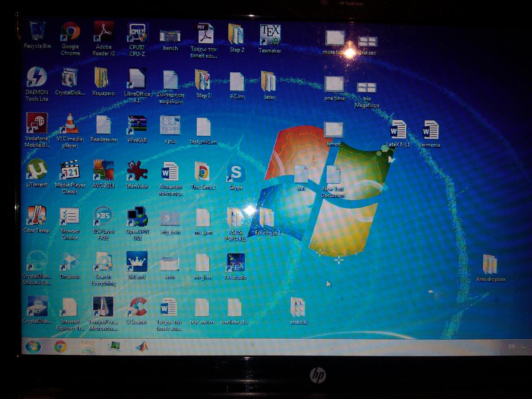Open the Dropbox desktop shortcut

point(70,262)
